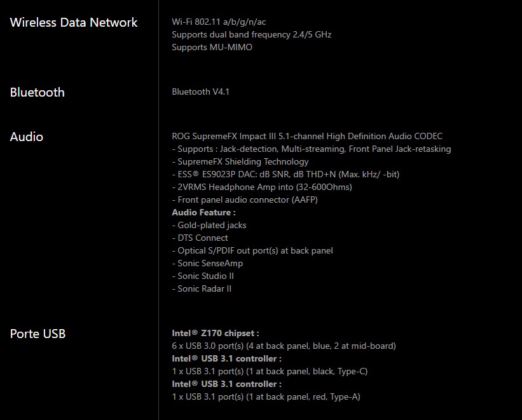Viewport: 522px width, 420px height.
Task: Click the DTS Connect entry
Action: pos(200,238)
